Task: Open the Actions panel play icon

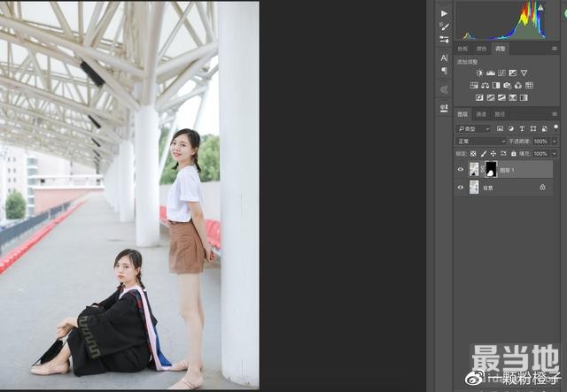Action: click(444, 13)
